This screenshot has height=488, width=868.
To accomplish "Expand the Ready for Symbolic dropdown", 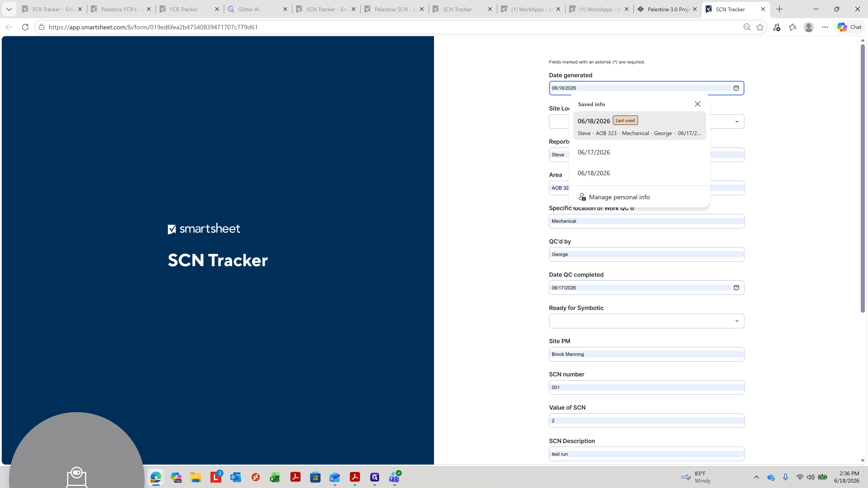I will click(x=646, y=321).
